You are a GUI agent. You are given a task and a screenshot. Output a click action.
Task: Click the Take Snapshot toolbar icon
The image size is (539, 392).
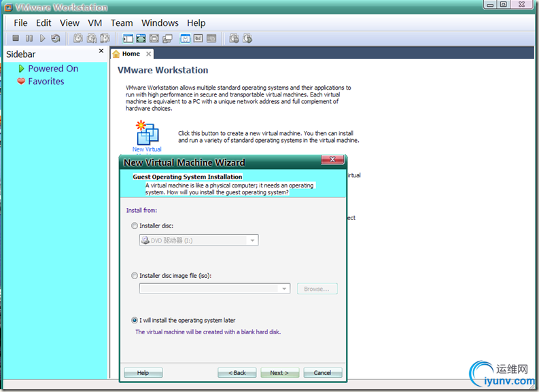point(78,38)
